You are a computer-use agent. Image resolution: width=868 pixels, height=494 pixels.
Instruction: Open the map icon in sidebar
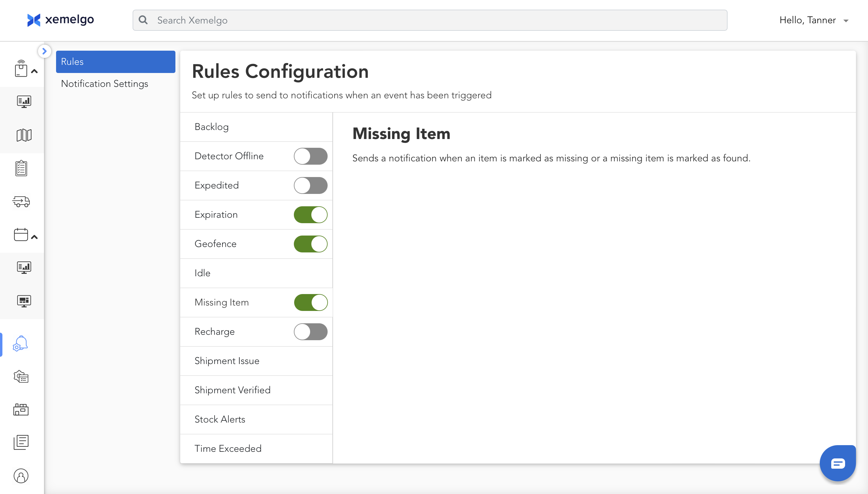(x=24, y=135)
